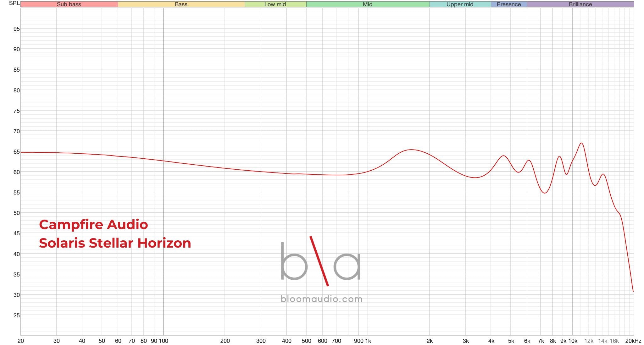Click the 2k frequency axis label
644x345 pixels.
(x=430, y=341)
